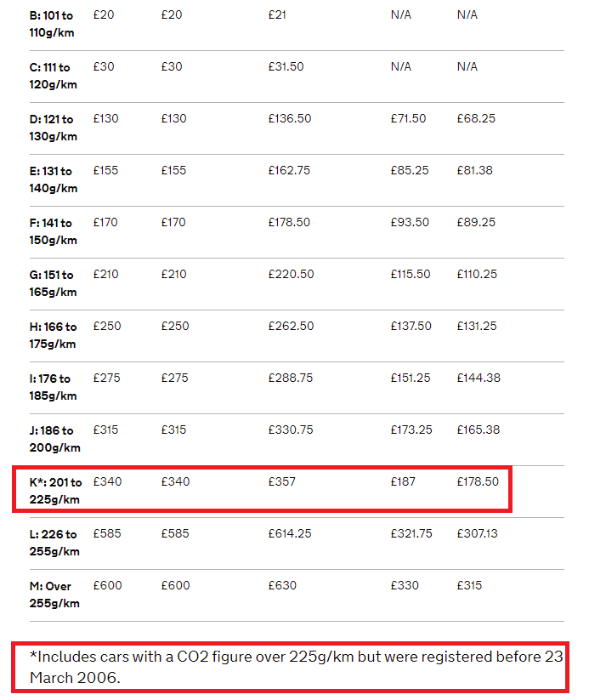This screenshot has height=700, width=606.
Task: Click the £630 value in band M
Action: point(282,585)
